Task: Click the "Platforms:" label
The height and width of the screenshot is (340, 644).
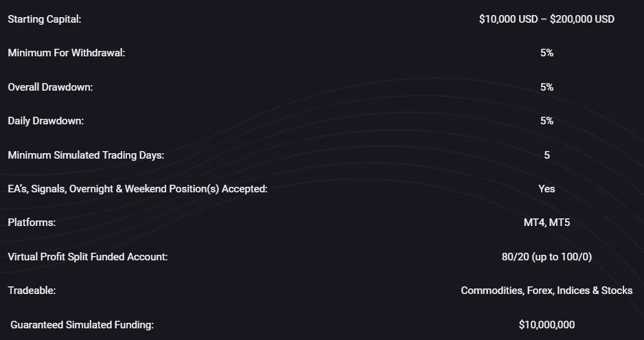Action: (32, 223)
